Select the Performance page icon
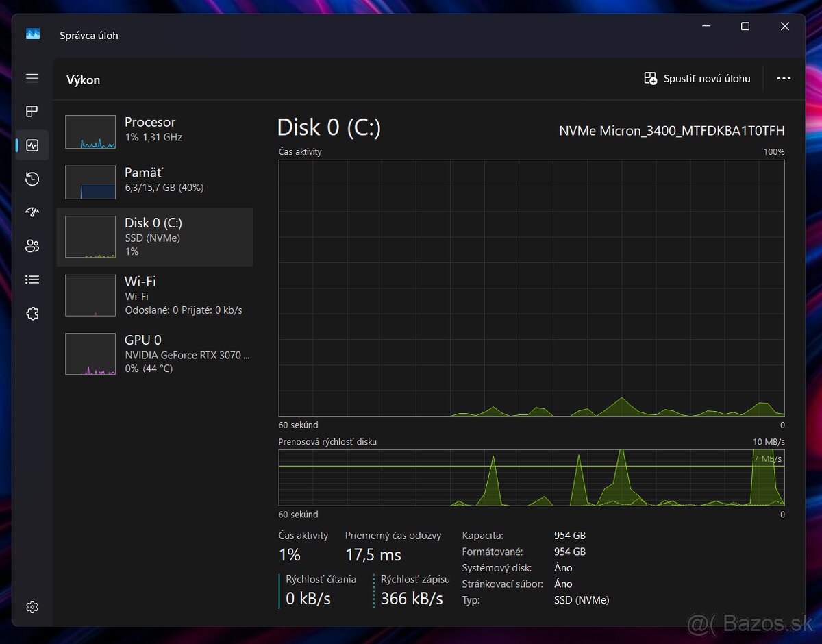This screenshot has width=822, height=644. (x=32, y=145)
